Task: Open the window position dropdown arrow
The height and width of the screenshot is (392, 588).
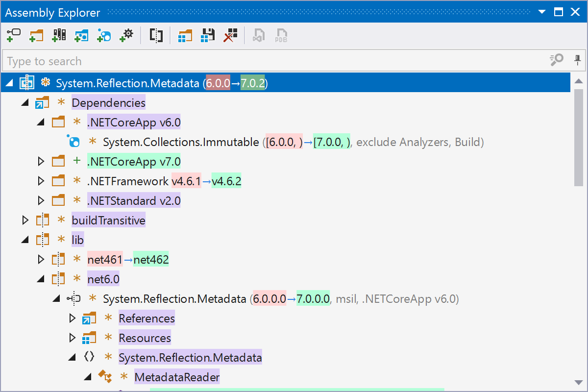Action: point(542,13)
